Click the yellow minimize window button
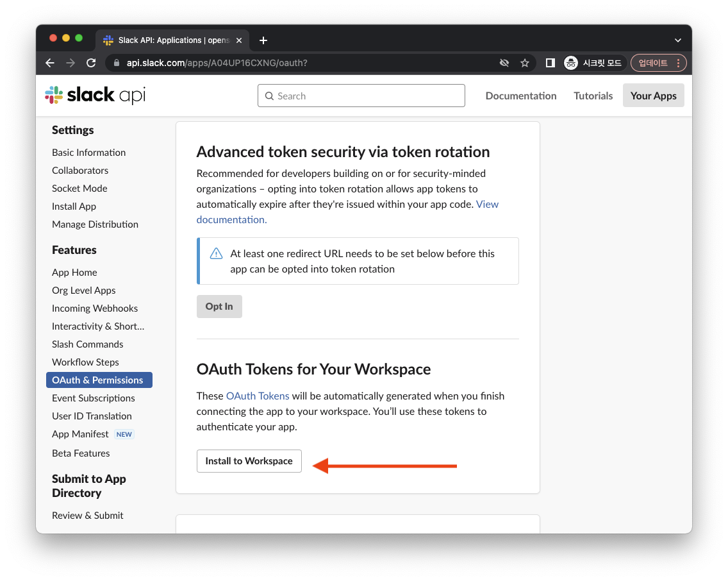Screen dimensions: 728x581 [66, 38]
